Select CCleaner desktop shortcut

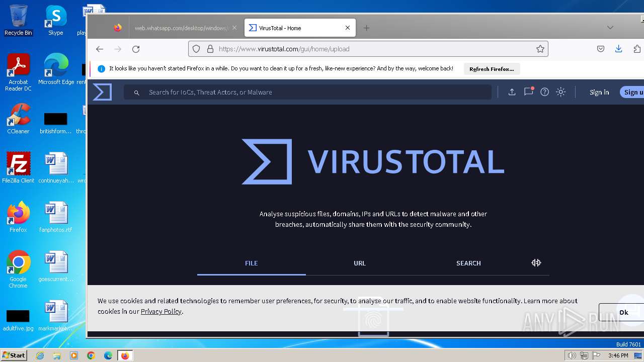tap(18, 119)
